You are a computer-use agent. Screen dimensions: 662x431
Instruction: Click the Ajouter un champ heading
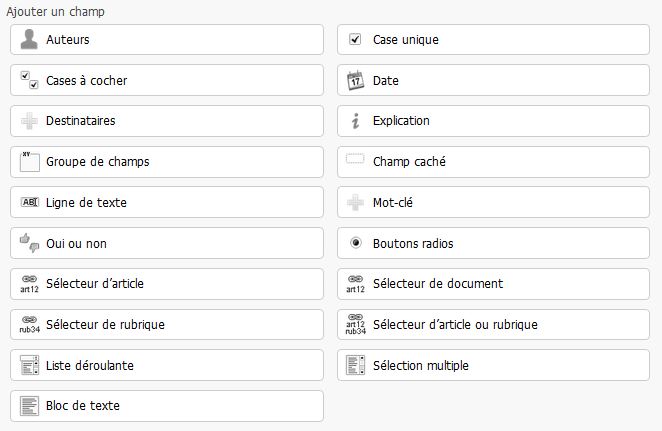click(56, 12)
